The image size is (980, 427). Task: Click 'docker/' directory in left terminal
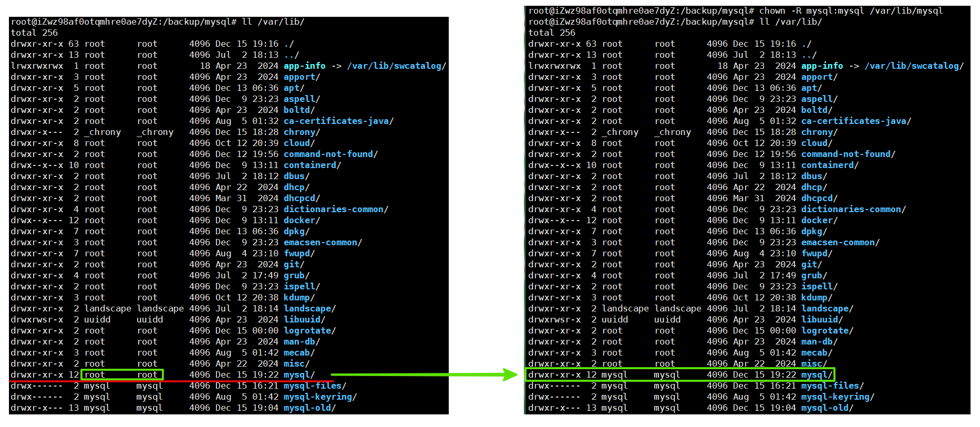(x=302, y=221)
